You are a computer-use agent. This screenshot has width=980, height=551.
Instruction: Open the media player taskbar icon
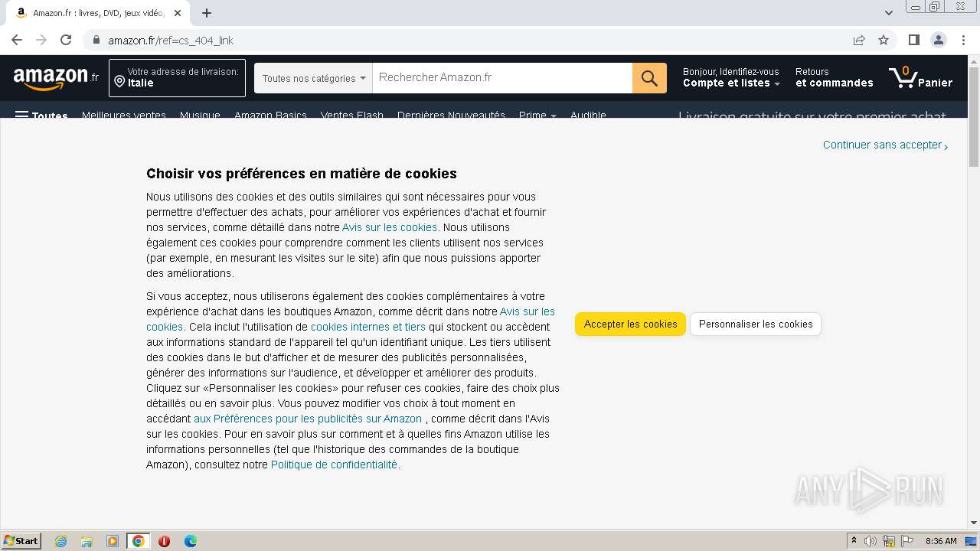(x=113, y=541)
